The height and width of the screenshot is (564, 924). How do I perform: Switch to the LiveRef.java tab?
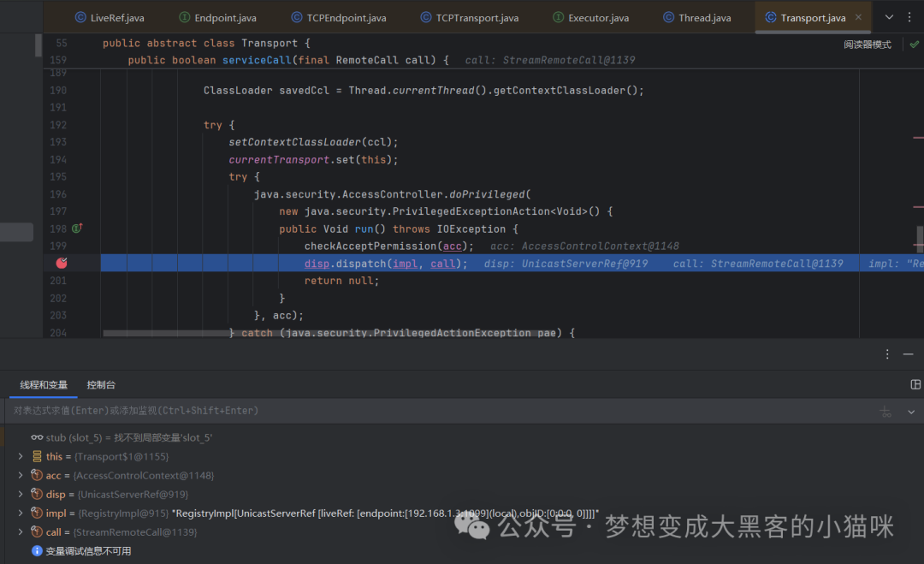[110, 18]
